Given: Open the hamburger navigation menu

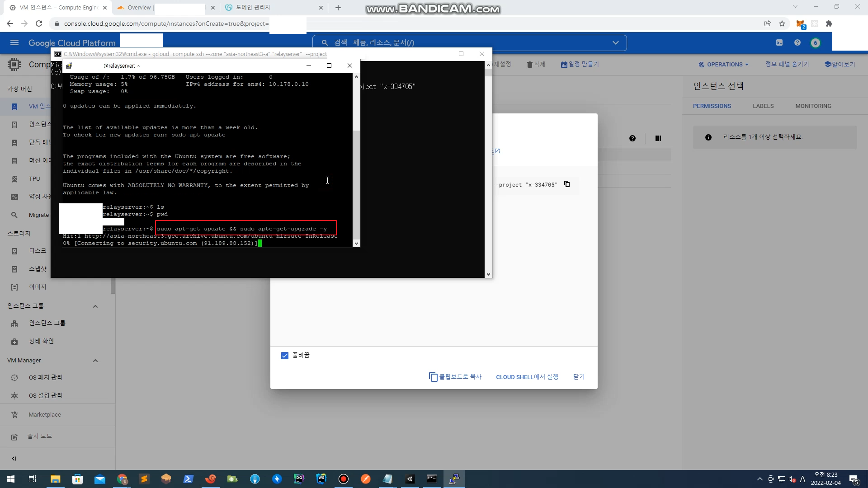Looking at the screenshot, I should click(x=14, y=42).
